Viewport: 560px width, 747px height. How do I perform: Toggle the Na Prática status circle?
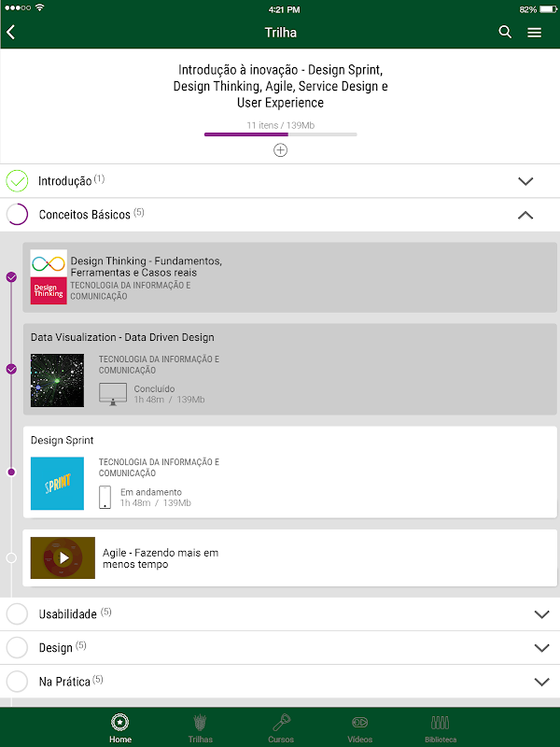click(18, 682)
